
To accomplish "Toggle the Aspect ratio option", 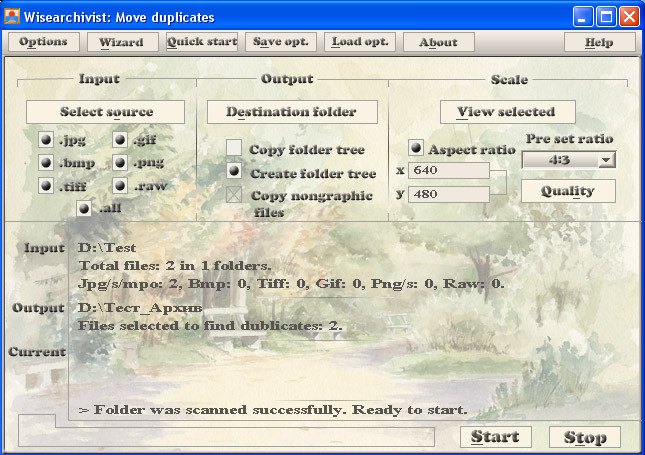I will (x=416, y=148).
